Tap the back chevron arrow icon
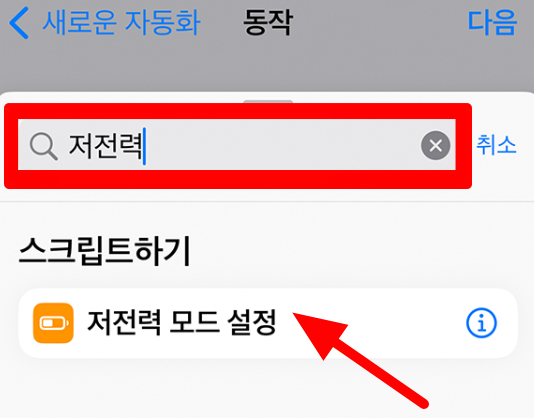The width and height of the screenshot is (534, 418). tap(19, 23)
